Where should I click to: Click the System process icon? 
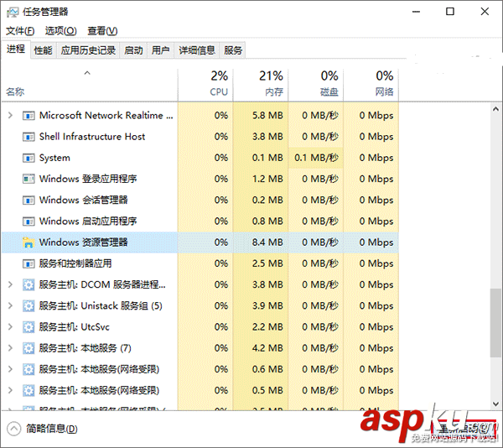point(29,158)
